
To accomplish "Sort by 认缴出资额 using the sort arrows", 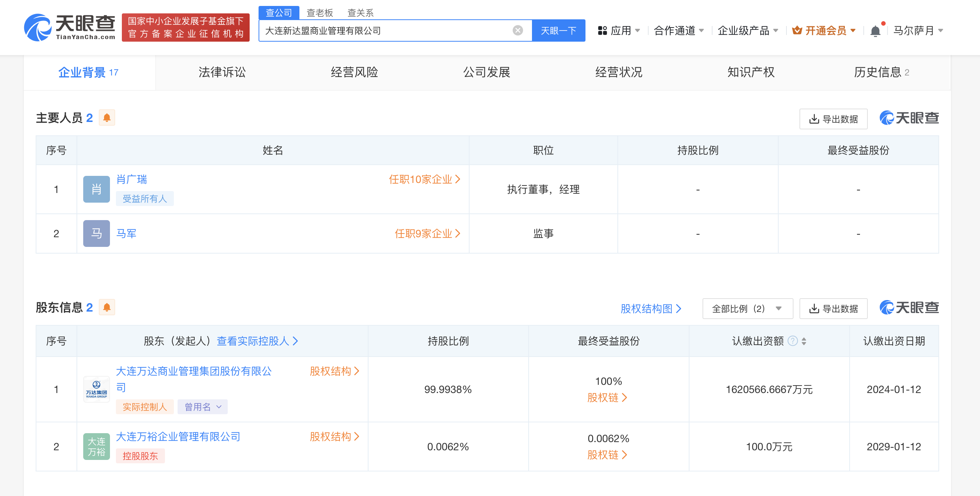I will click(804, 341).
